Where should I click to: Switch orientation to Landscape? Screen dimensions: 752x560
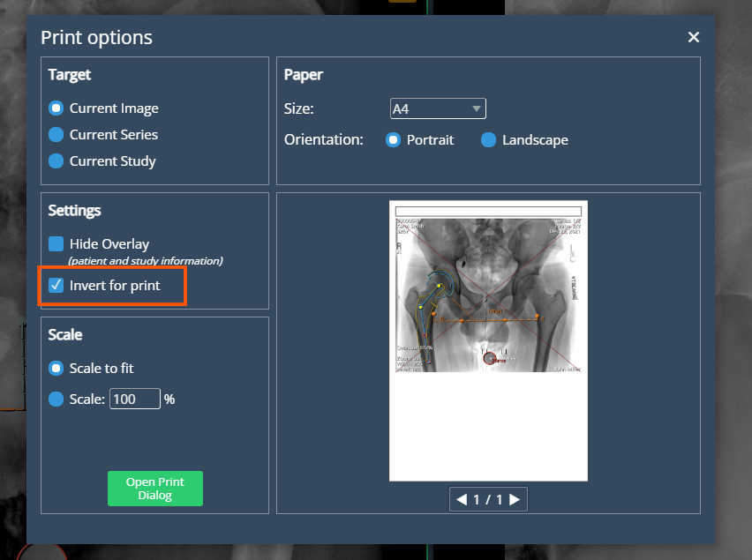tap(488, 140)
